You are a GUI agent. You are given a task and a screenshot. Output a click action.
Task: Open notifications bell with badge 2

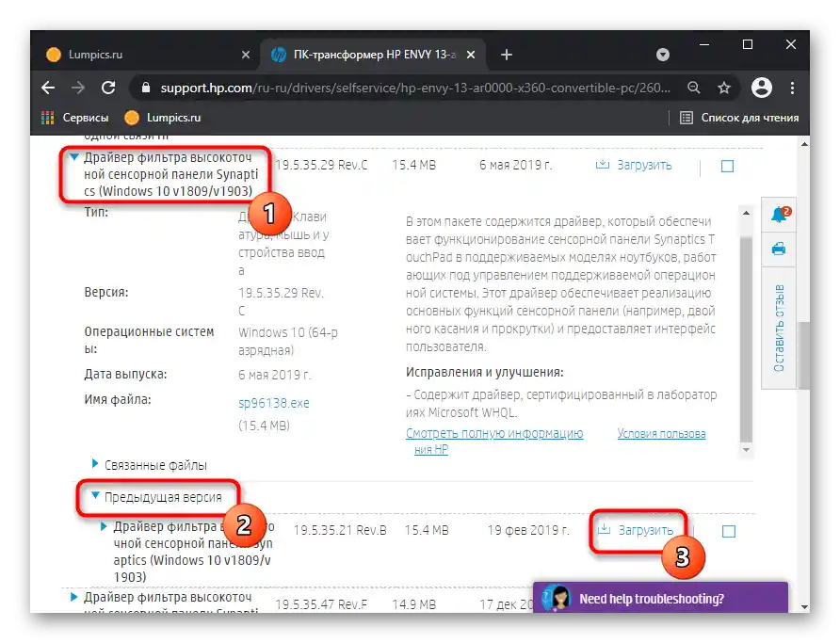780,215
